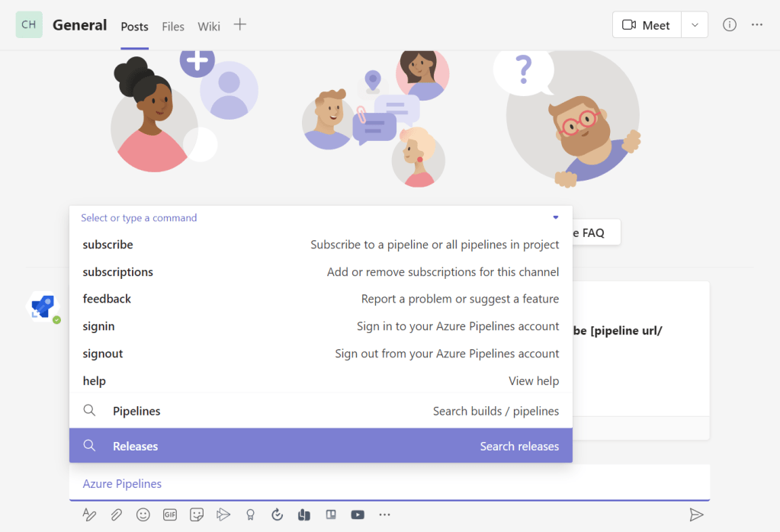This screenshot has width=780, height=532.
Task: Add a new tab with plus icon
Action: 239,24
